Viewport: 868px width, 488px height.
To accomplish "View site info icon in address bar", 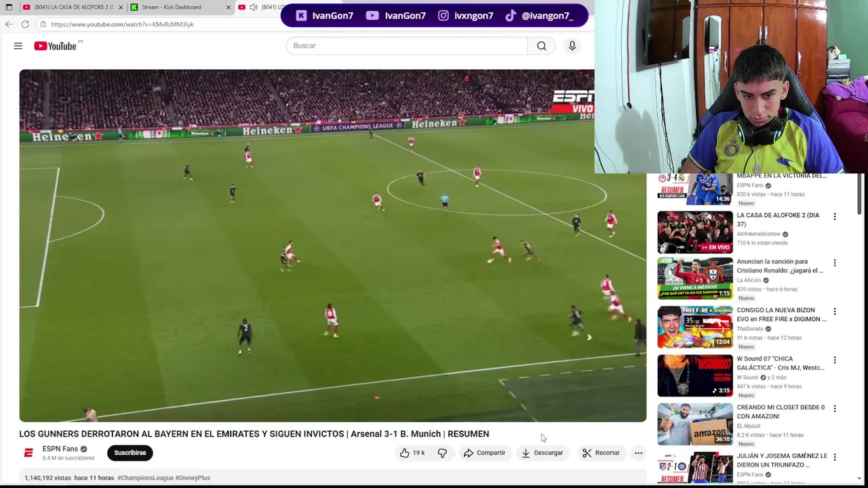I will (43, 24).
